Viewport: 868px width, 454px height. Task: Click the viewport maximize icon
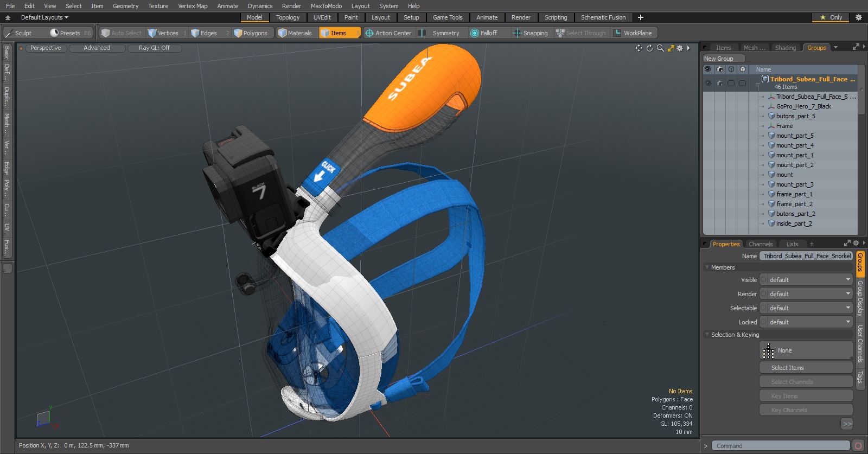[x=671, y=48]
